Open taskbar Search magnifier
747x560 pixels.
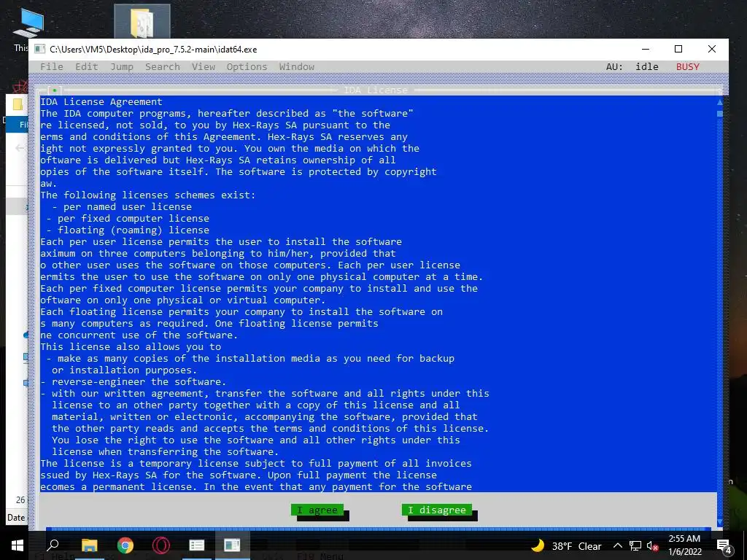click(x=53, y=545)
